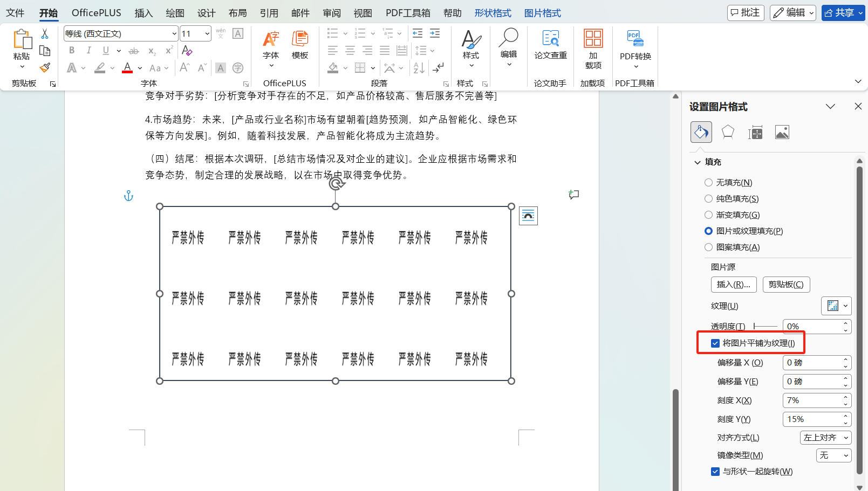Apply italic formatting

coord(88,50)
